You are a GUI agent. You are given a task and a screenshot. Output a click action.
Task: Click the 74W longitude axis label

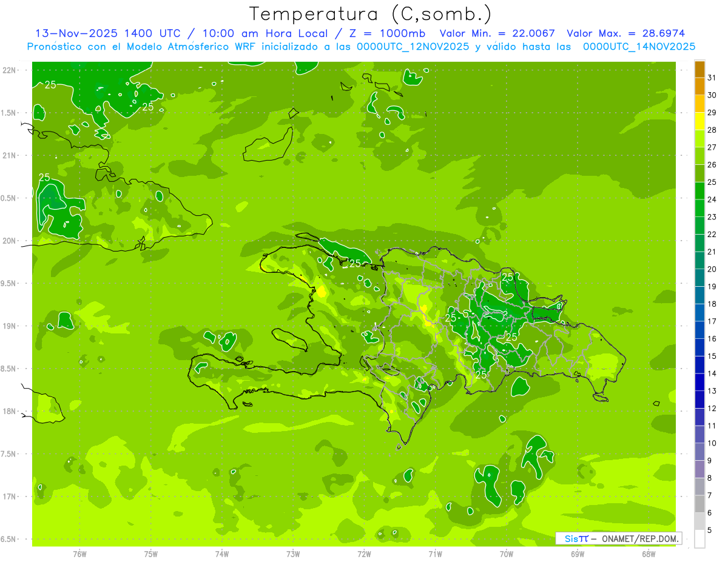click(222, 554)
